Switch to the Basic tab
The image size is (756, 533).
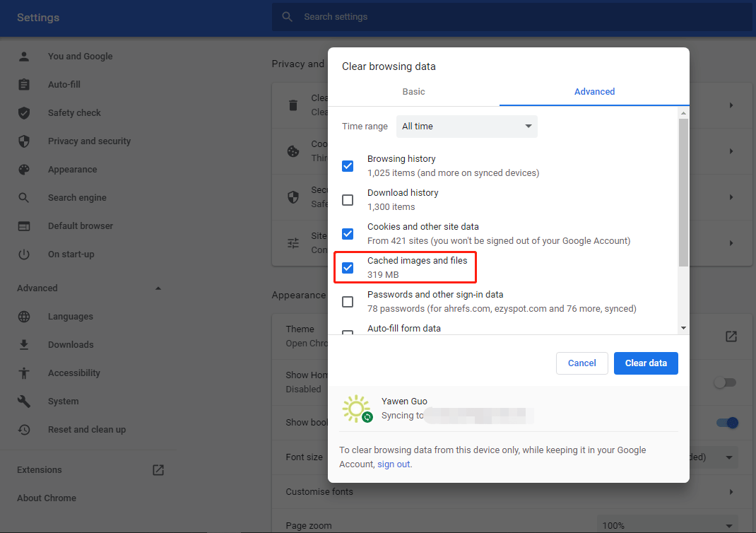click(x=413, y=91)
